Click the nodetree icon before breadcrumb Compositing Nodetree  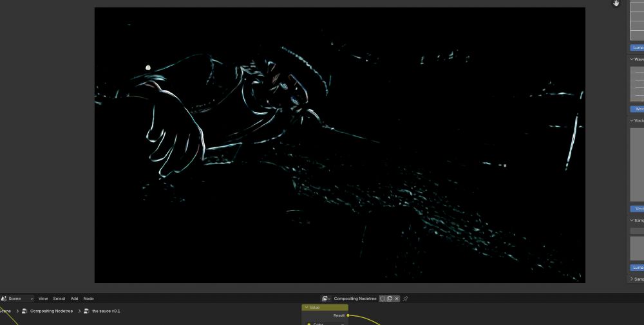tap(24, 311)
